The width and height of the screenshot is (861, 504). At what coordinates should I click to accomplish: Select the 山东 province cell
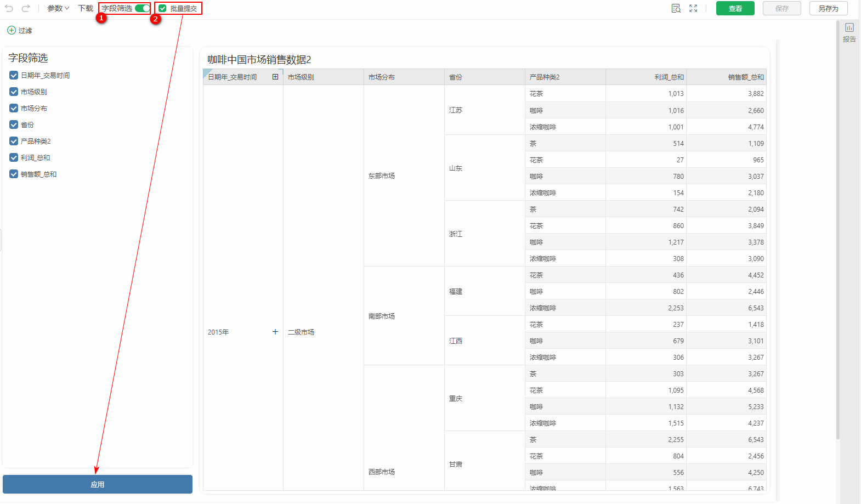point(485,168)
